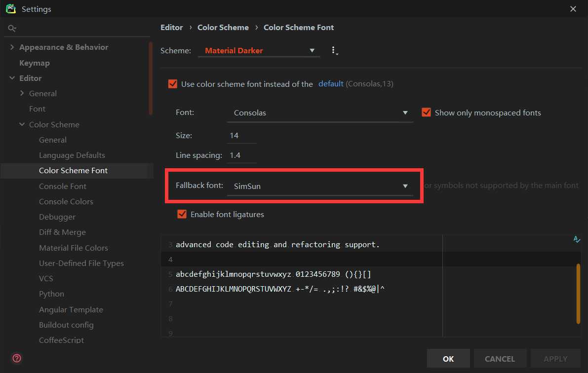Toggle 'Use color scheme font' checkbox
This screenshot has height=373, width=588.
(x=172, y=83)
